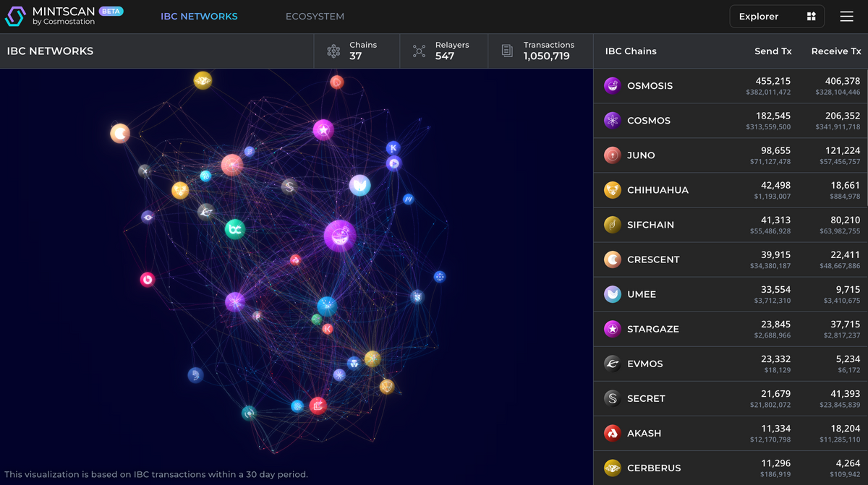Viewport: 868px width, 485px height.
Task: Select the Stargaze star node in graph
Action: (323, 130)
